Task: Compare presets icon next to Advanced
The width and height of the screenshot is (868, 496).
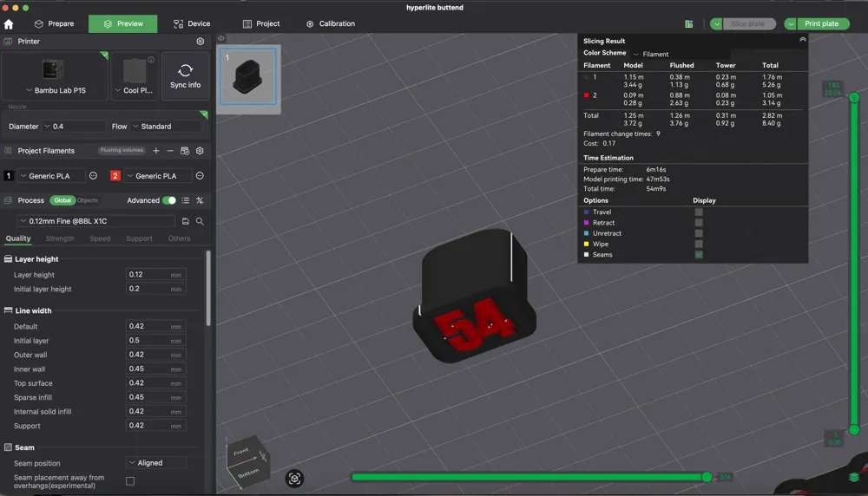Action: [x=200, y=200]
